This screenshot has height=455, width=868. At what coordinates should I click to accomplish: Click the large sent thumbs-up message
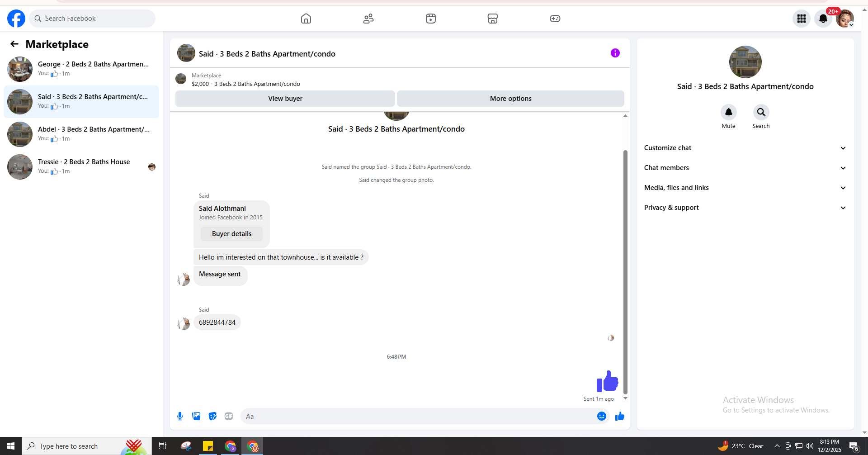tap(607, 381)
